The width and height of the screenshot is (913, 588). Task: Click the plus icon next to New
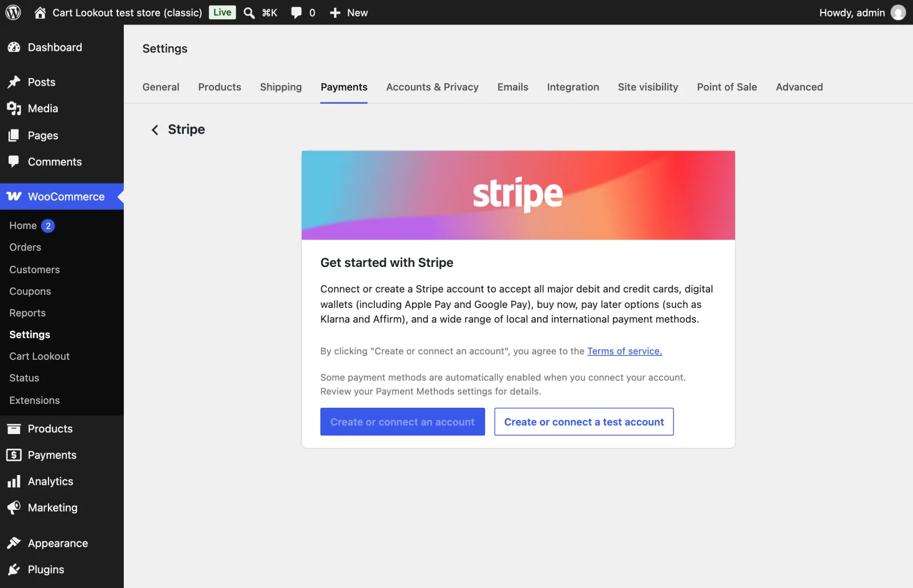point(335,13)
